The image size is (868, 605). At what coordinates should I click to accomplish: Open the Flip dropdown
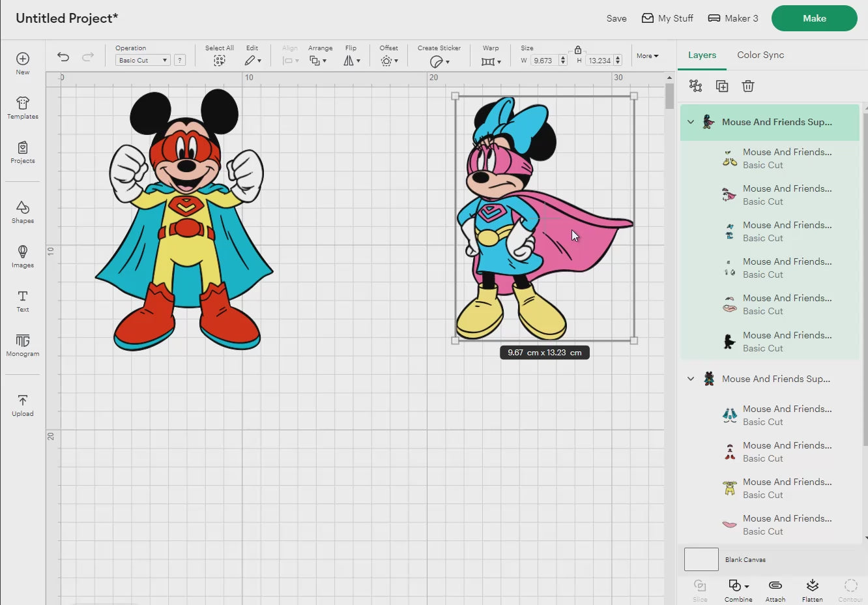[x=352, y=61]
